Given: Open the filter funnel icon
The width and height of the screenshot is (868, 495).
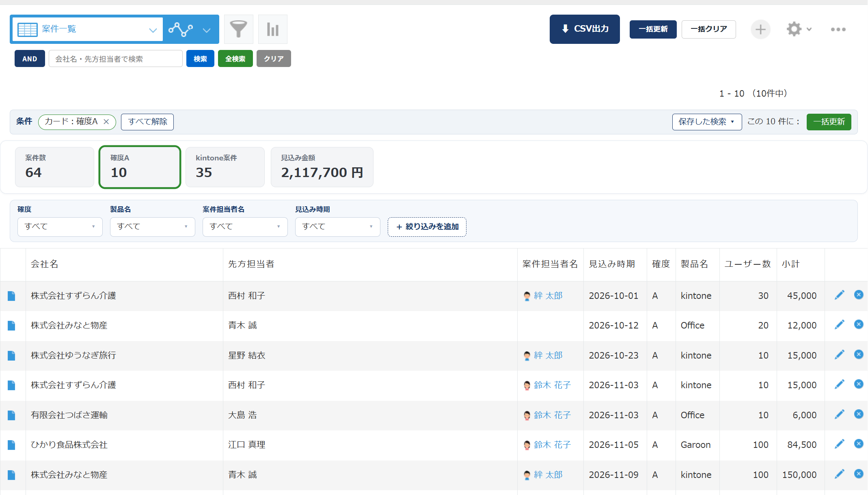Looking at the screenshot, I should tap(239, 29).
